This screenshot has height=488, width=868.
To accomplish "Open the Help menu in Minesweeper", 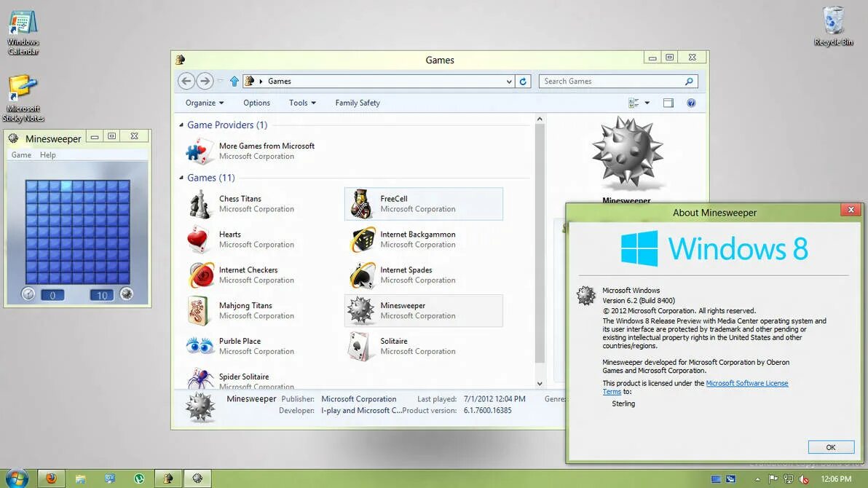I will (47, 155).
